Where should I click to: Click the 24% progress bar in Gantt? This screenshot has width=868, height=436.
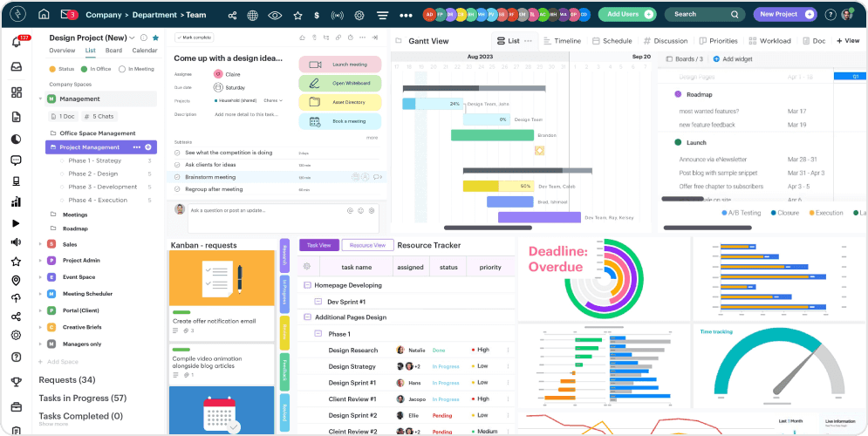tap(434, 104)
